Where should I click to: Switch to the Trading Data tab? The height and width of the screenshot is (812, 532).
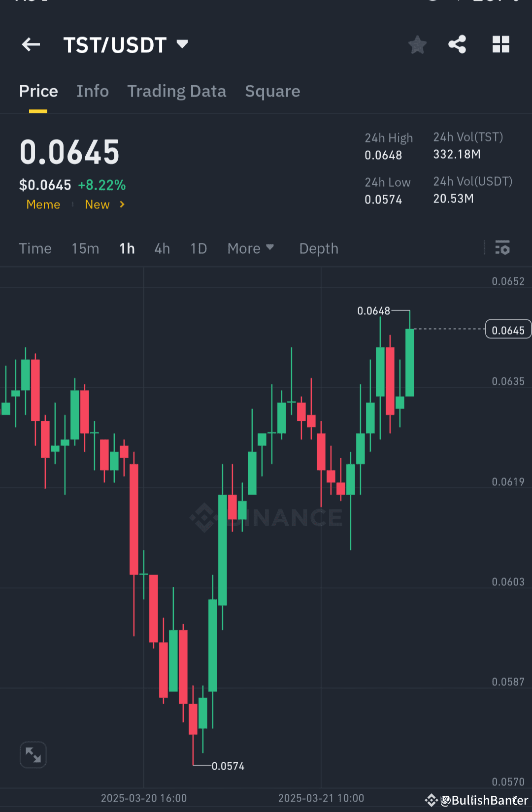coord(176,91)
